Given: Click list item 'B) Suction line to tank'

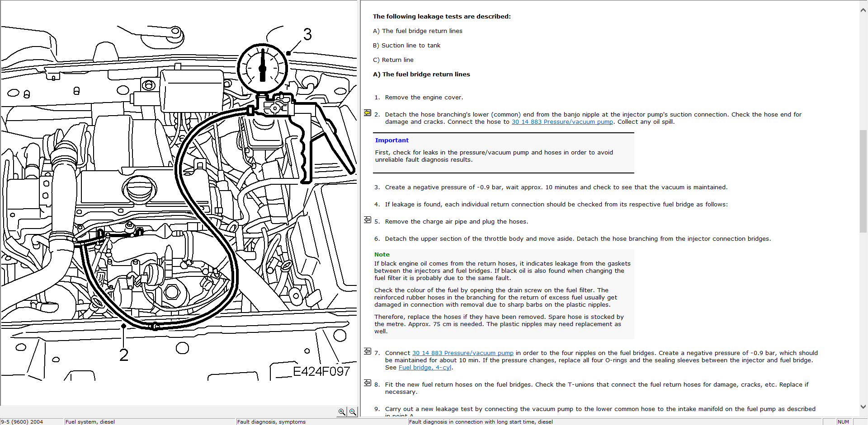Looking at the screenshot, I should click(x=406, y=46).
